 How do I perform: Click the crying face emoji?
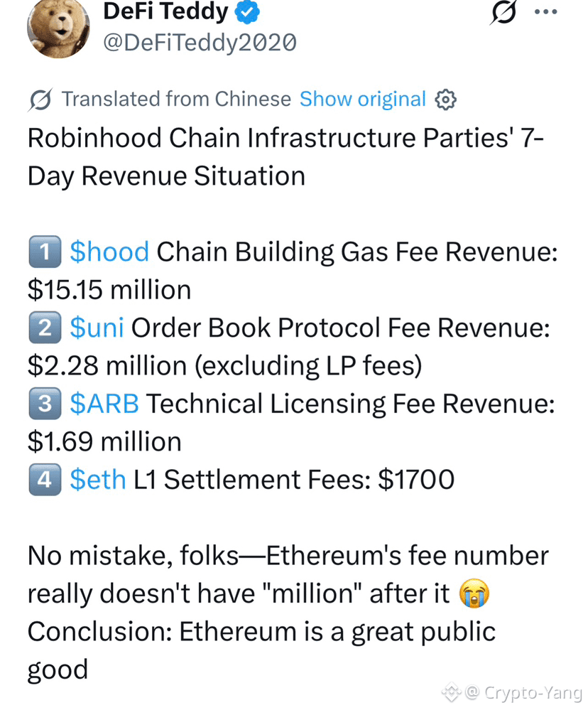pyautogui.click(x=474, y=593)
